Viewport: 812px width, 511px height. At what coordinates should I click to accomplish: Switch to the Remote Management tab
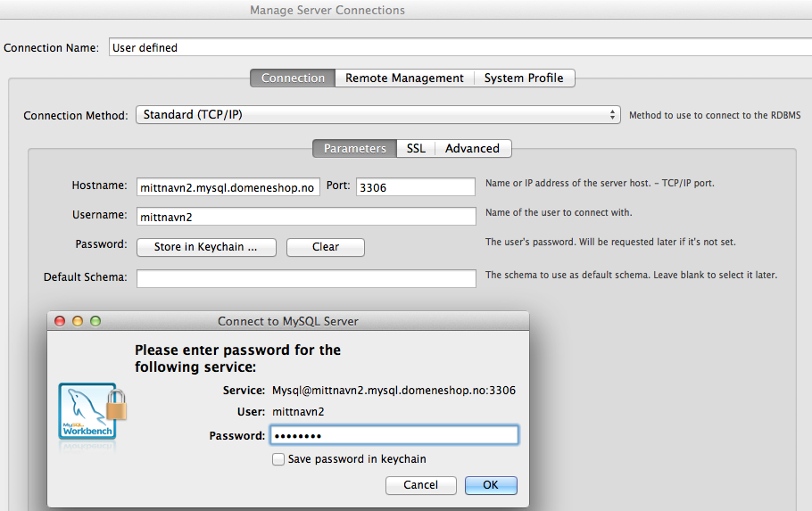404,78
